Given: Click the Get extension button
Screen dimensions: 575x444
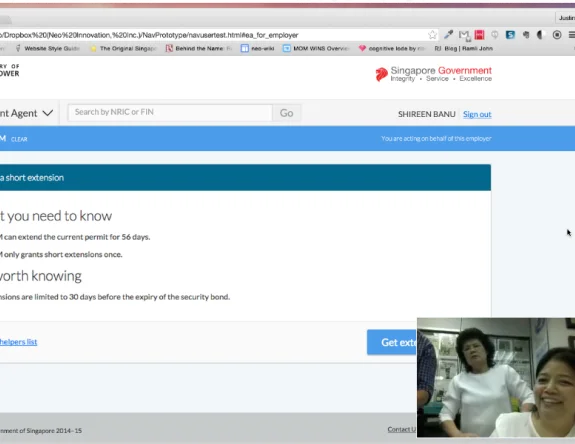Looking at the screenshot, I should pos(392,342).
